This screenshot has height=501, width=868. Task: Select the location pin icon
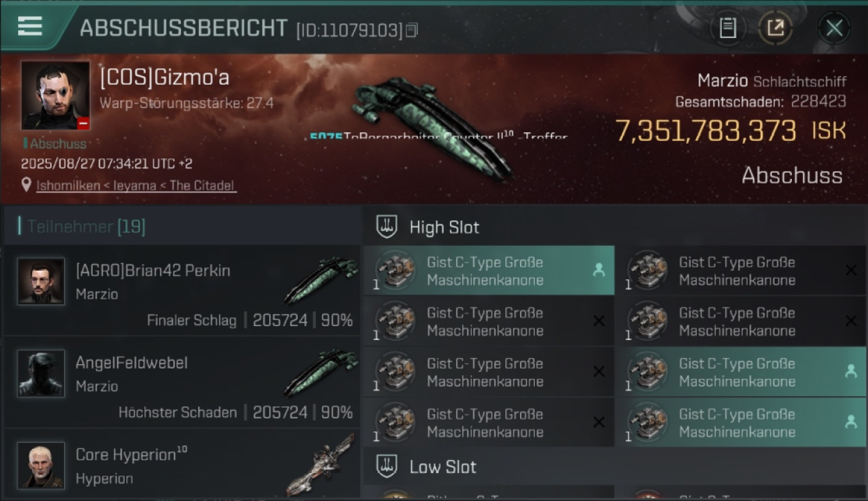27,185
